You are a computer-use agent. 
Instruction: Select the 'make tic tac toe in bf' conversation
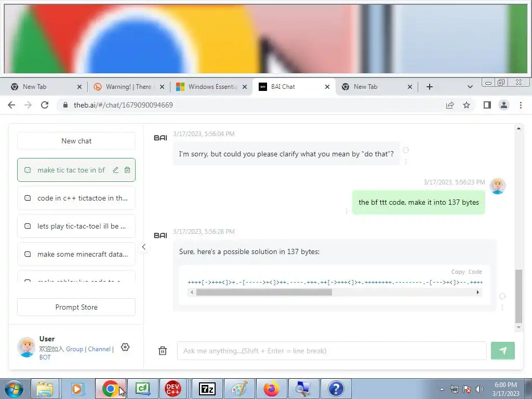(76, 170)
